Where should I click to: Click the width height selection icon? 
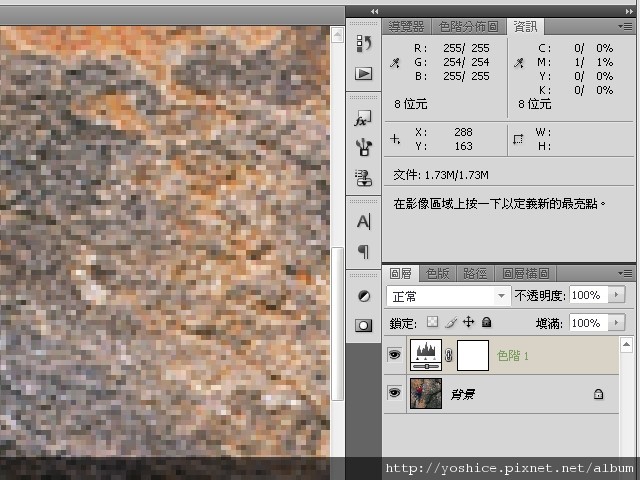518,139
